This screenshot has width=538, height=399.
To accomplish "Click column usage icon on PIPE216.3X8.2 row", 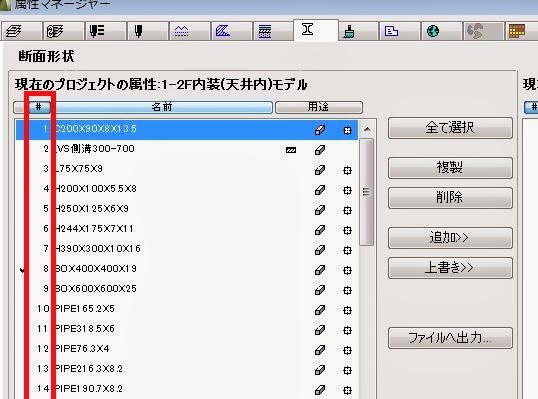I will click(347, 370).
